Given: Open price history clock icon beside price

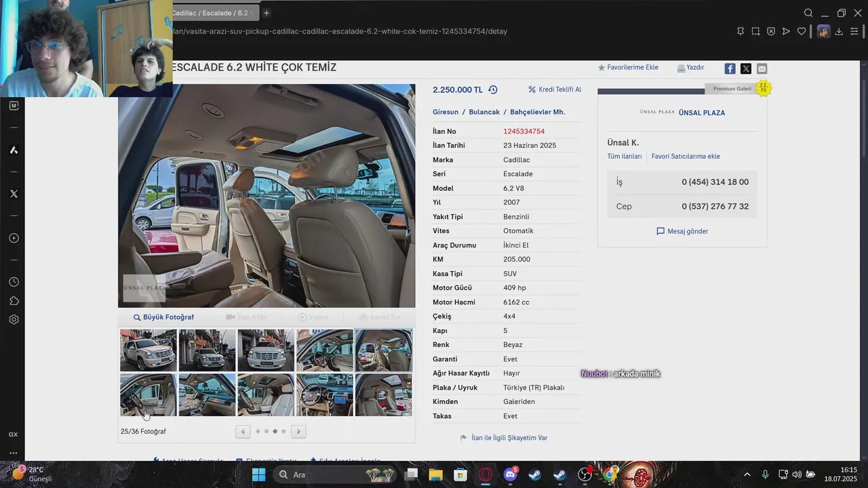Looking at the screenshot, I should point(493,89).
